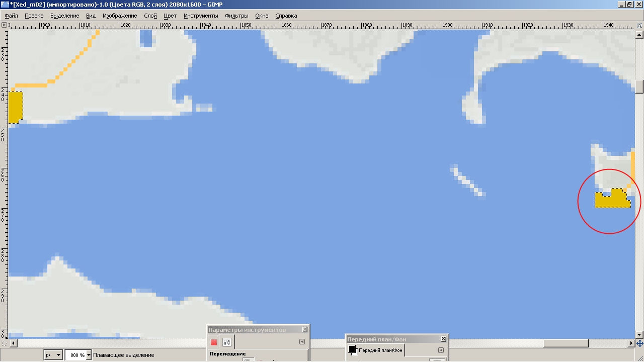
Task: Click the GIMP window icon in title bar
Action: pyautogui.click(x=5, y=5)
